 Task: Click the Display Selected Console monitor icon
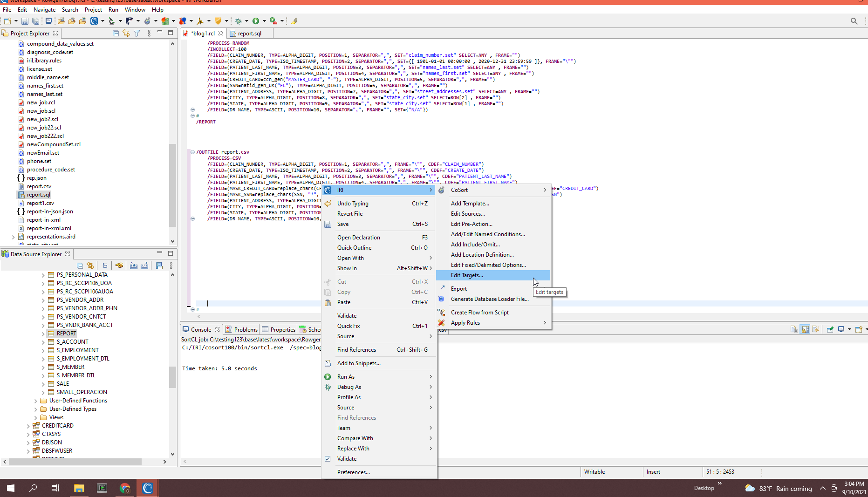(841, 329)
